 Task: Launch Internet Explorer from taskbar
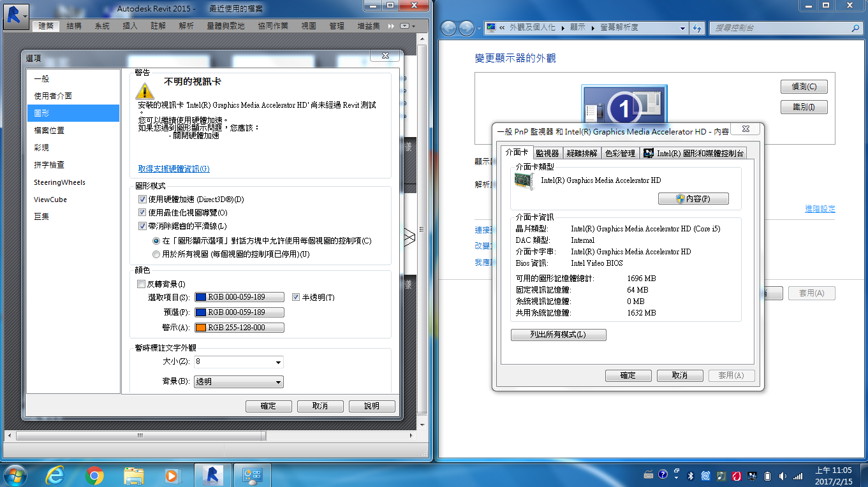click(55, 476)
